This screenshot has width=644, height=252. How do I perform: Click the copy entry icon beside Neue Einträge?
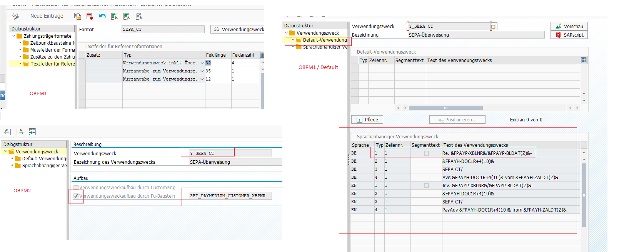(x=77, y=16)
